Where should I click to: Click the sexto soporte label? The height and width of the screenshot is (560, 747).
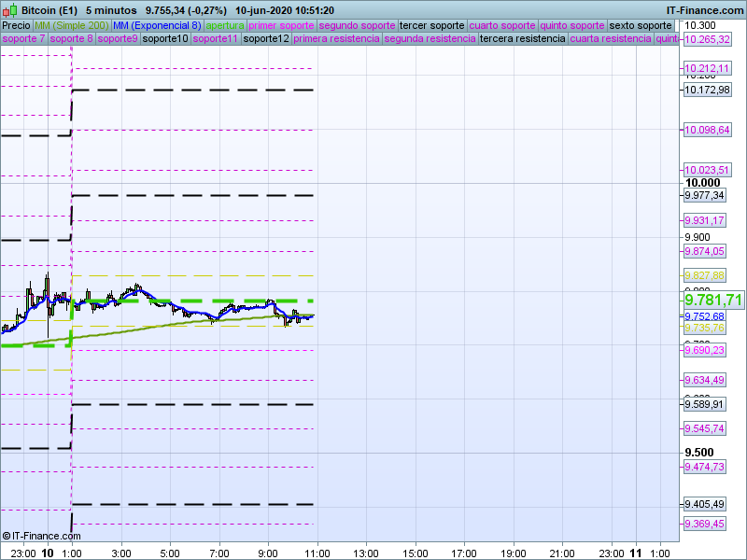point(641,25)
